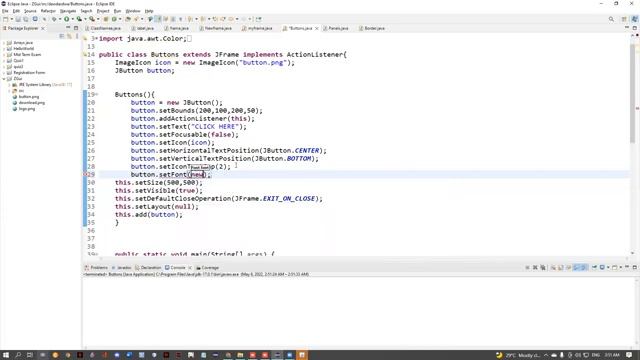Expand the Arrays.java project node
640x360 pixels.
[x=4, y=43]
